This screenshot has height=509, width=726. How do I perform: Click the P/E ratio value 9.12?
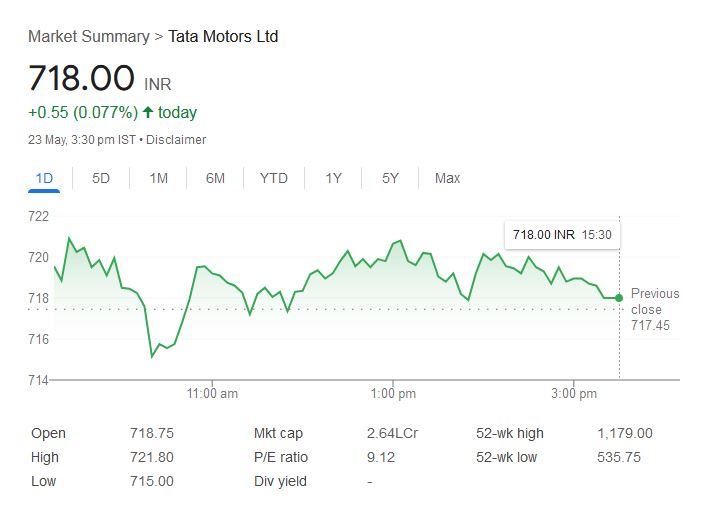click(380, 457)
